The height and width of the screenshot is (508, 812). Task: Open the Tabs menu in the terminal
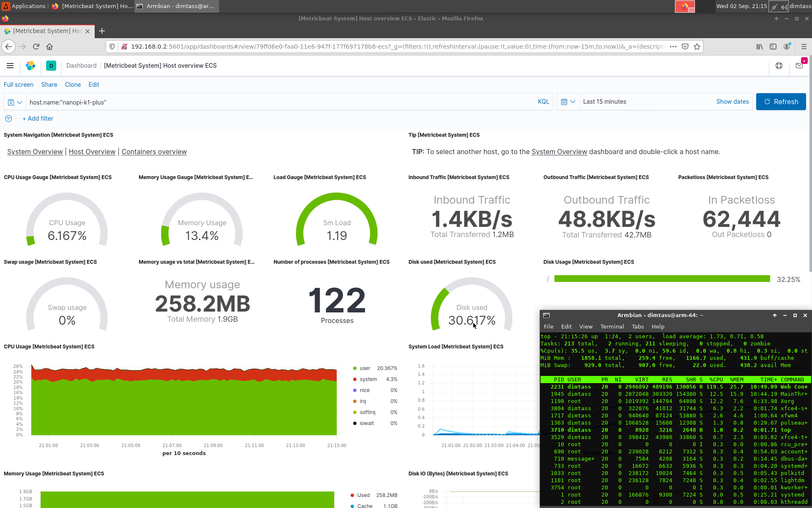point(637,326)
